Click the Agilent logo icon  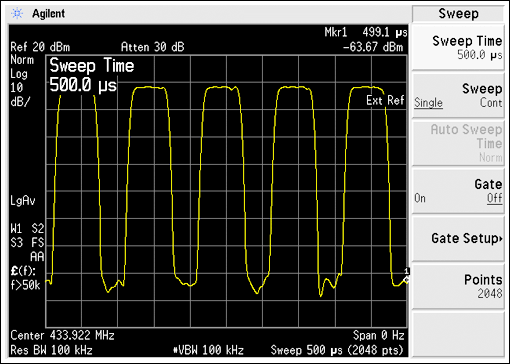(17, 13)
